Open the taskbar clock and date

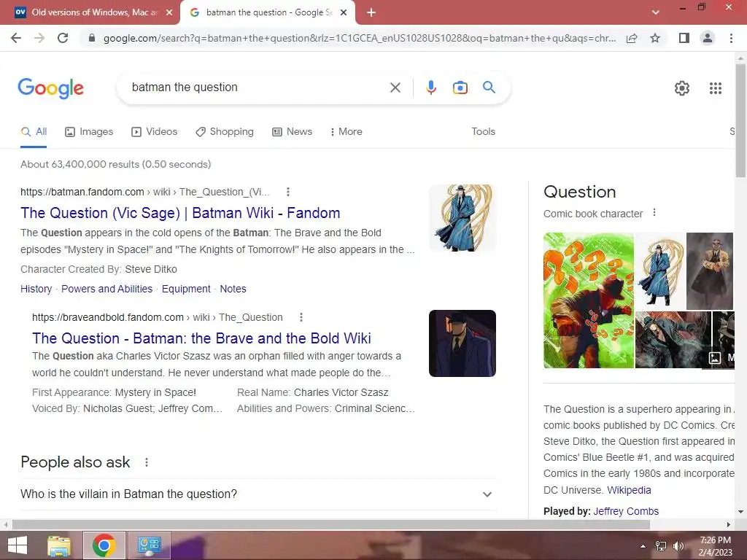[x=715, y=546]
